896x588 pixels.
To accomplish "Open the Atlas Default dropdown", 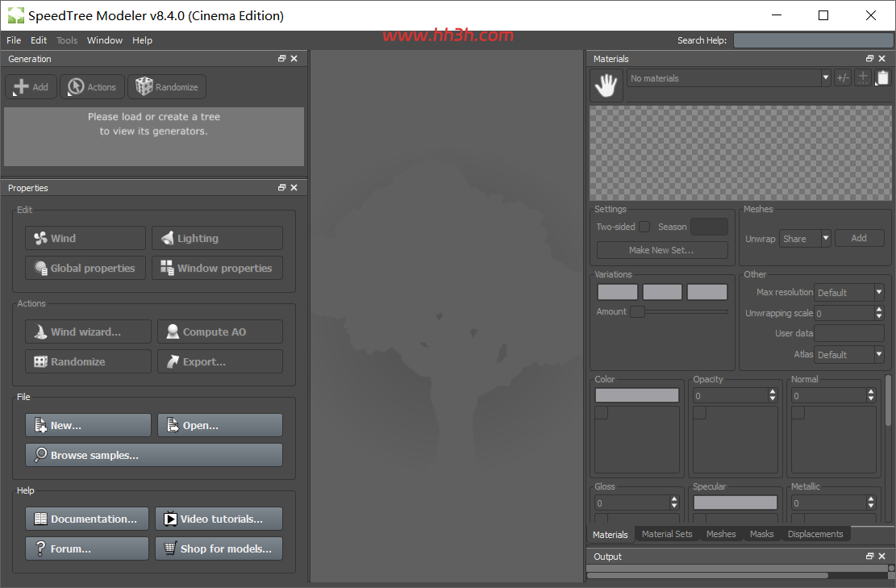I will coord(849,355).
